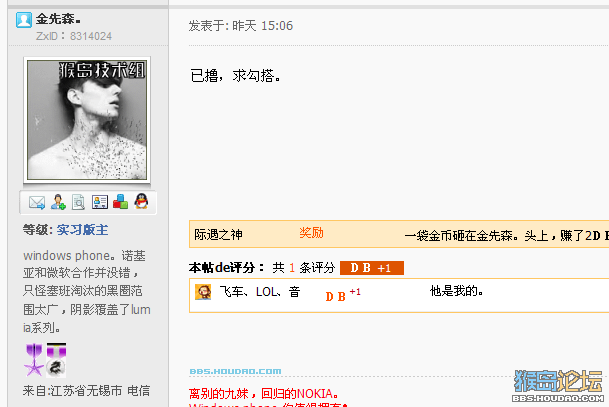
Task: View the profile card icon
Action: [x=100, y=202]
